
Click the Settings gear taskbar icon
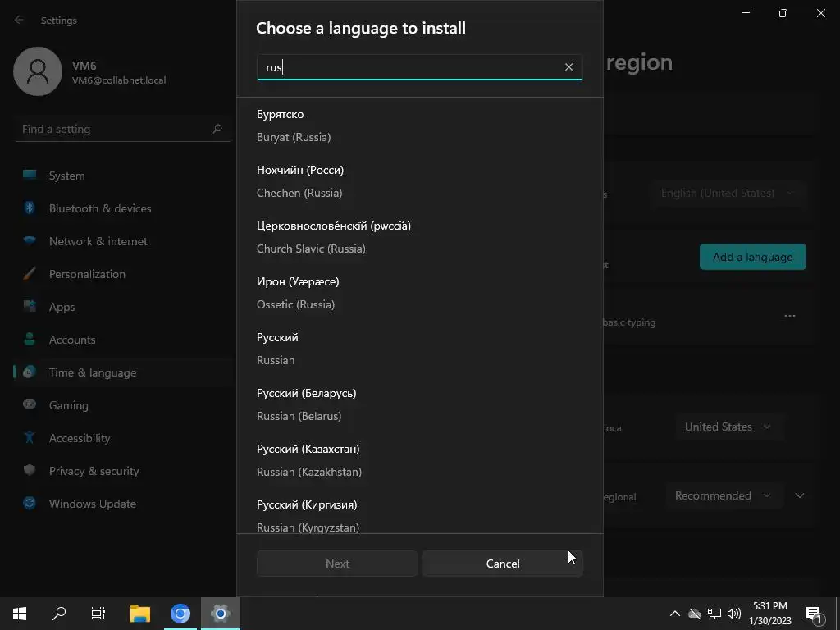[220, 614]
